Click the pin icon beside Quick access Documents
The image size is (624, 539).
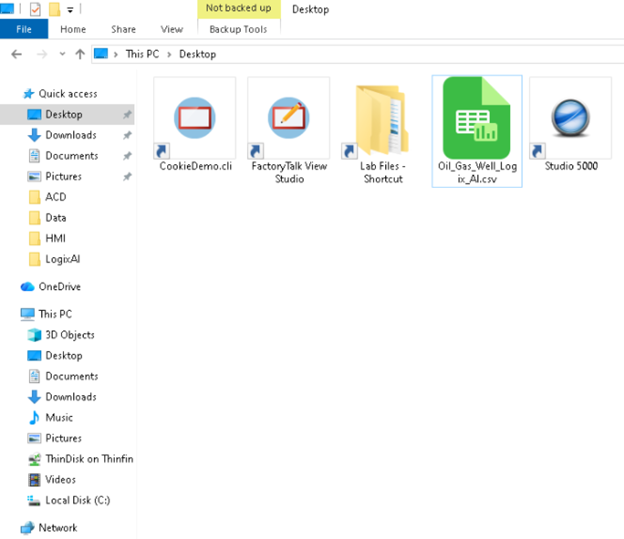127,156
